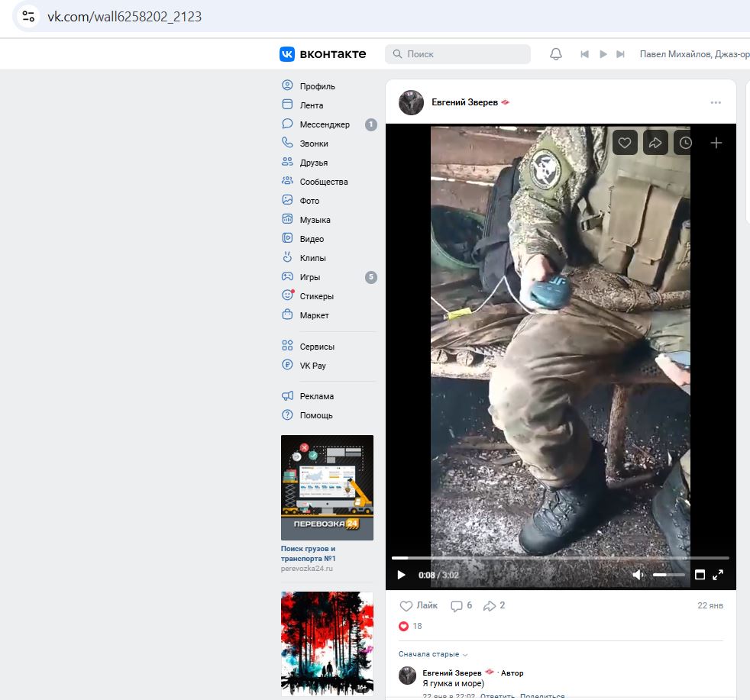750x700 pixels.
Task: Open the ПЕРЕВОЗКА 24 ad image
Action: [x=327, y=488]
